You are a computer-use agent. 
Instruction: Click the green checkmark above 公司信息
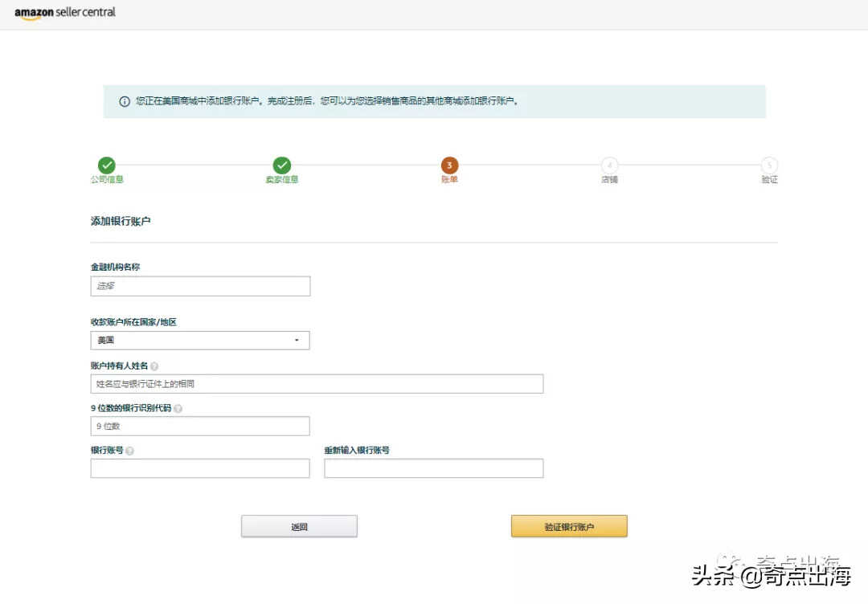[x=106, y=165]
